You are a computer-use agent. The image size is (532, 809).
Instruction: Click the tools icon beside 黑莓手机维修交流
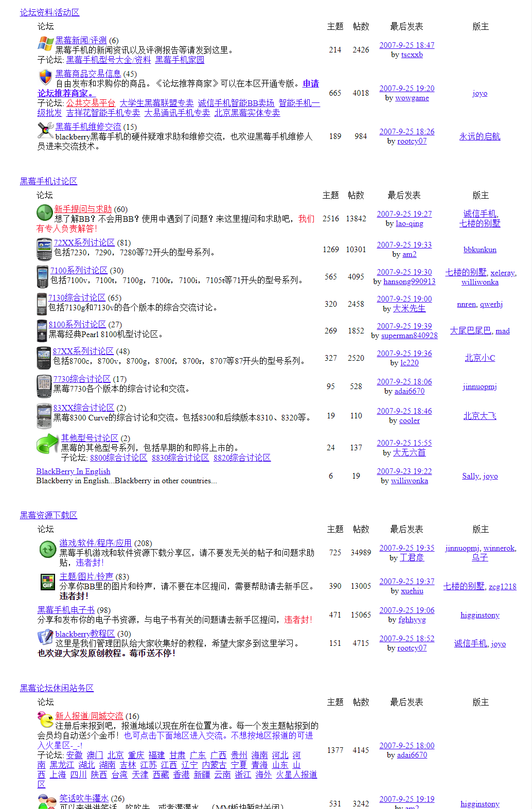pos(46,130)
